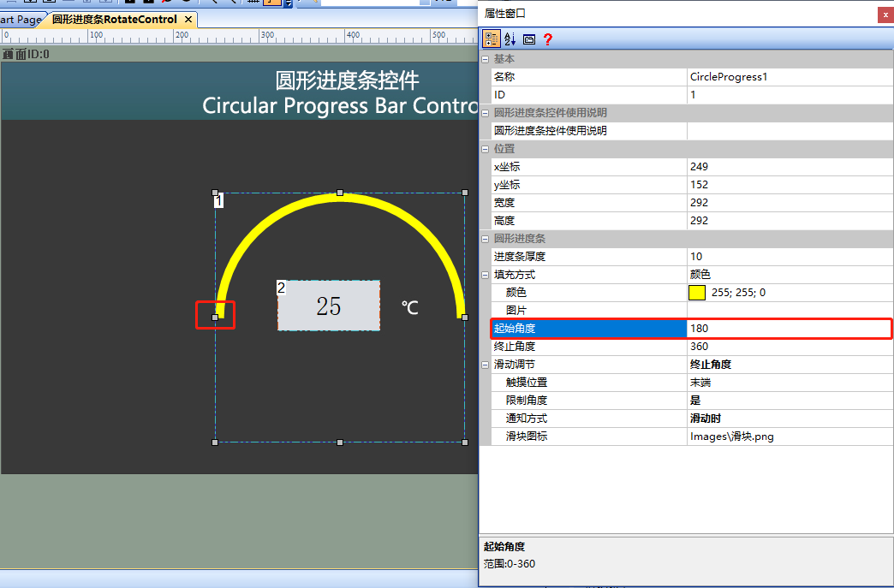Collapse the 圆形进度条控件使用说明 category
This screenshot has height=588, width=894.
tap(486, 113)
